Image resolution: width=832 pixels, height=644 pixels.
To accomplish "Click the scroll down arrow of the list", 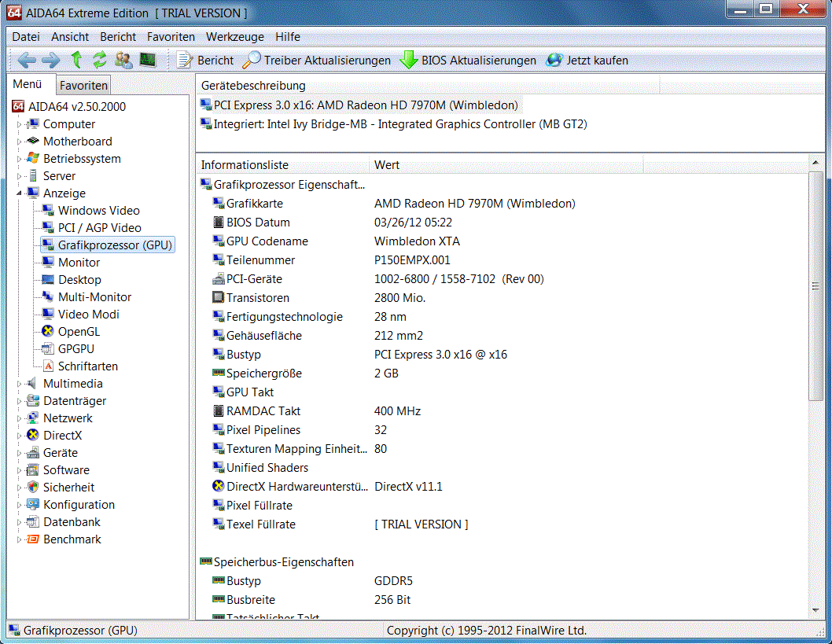I will click(x=815, y=610).
